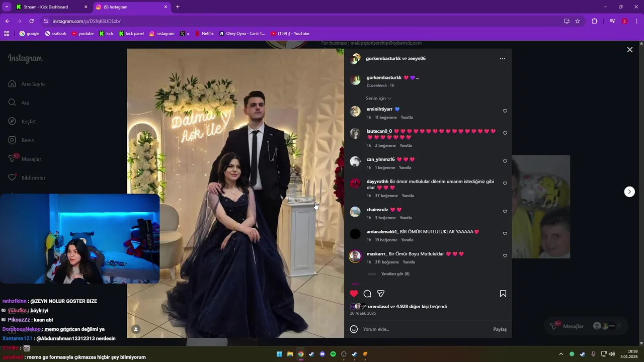Open the Netflix bookmark
Screen dimensions: 644x362
204,34
